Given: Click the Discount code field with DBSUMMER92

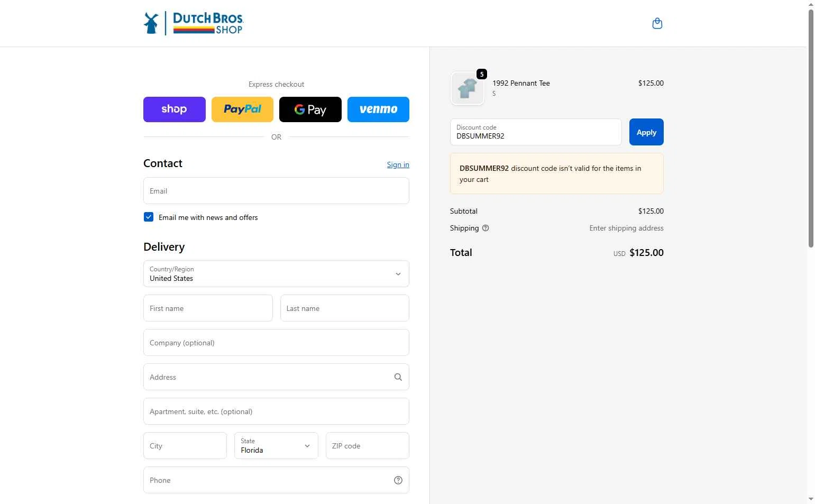Looking at the screenshot, I should 536,132.
